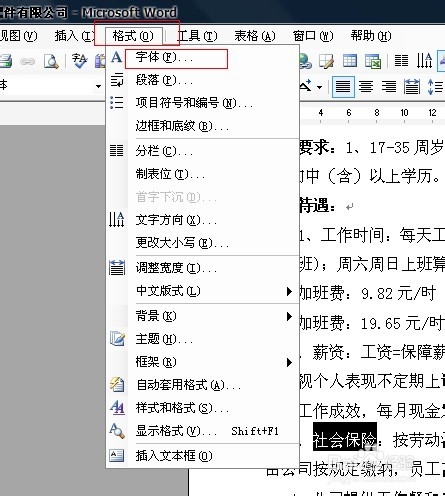Click the text 薪资 in the document

click(x=328, y=352)
